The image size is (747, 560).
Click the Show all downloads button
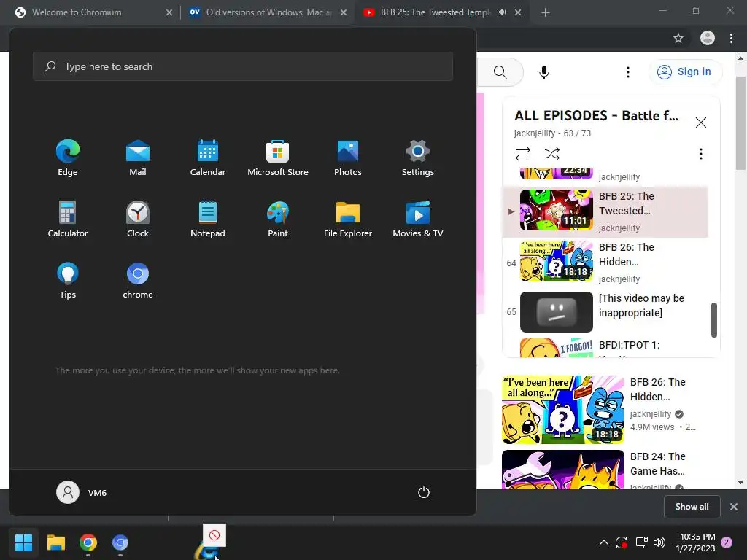692,507
